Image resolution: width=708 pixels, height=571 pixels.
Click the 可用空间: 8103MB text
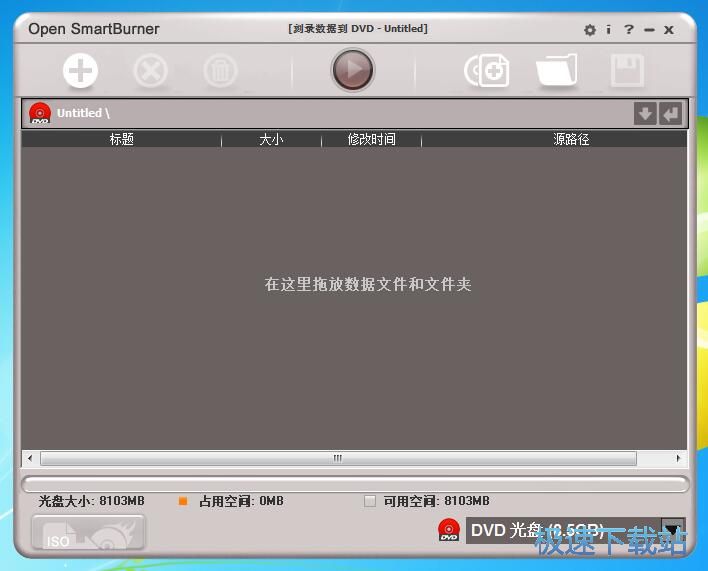tap(437, 501)
